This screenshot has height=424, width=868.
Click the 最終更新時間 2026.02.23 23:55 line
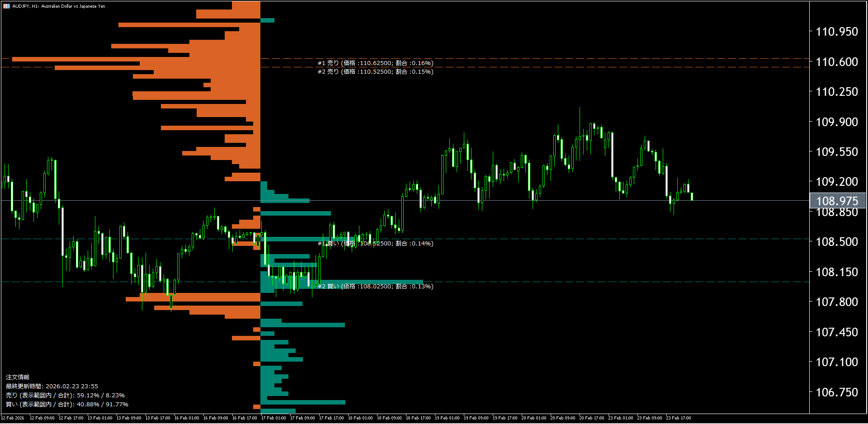coord(52,386)
